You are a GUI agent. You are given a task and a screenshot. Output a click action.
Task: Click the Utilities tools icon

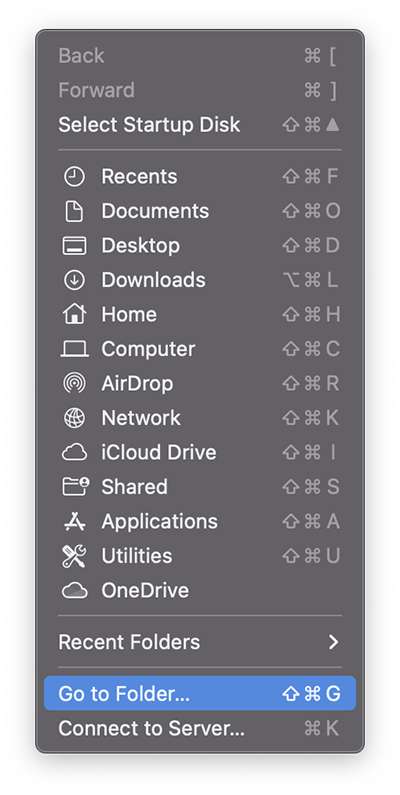[x=75, y=556]
